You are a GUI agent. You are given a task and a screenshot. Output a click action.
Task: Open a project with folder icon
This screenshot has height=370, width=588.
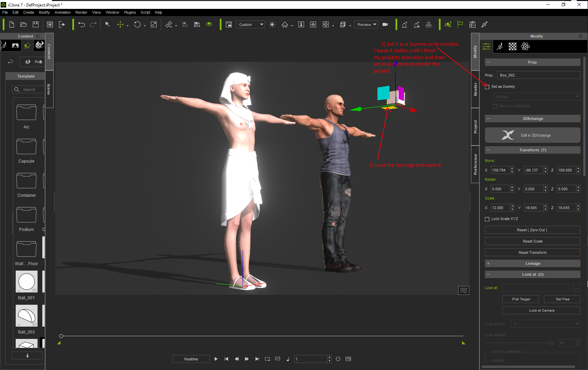point(24,24)
